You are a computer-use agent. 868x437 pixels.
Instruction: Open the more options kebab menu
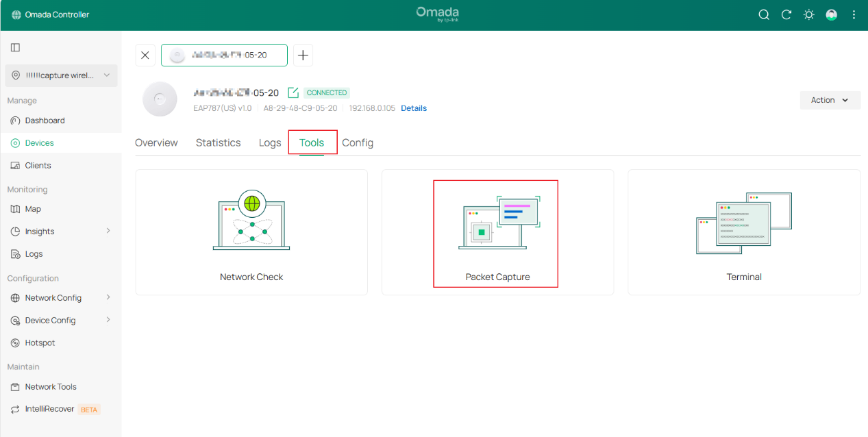point(854,14)
